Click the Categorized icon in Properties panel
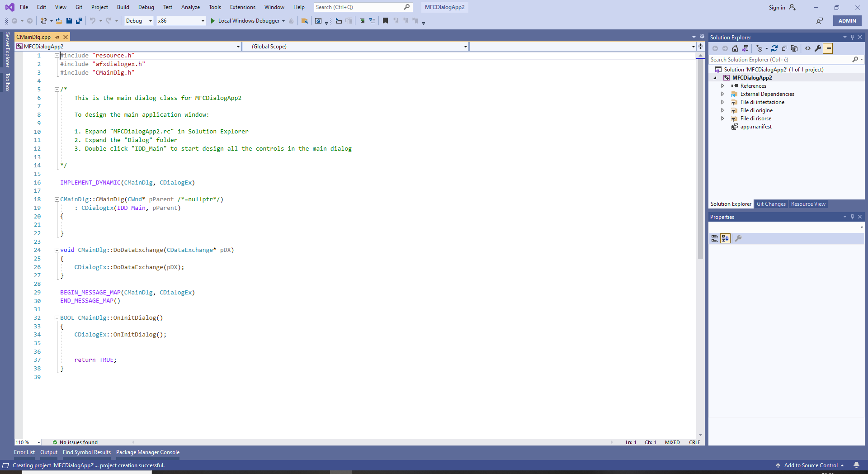This screenshot has width=868, height=474. tap(715, 238)
